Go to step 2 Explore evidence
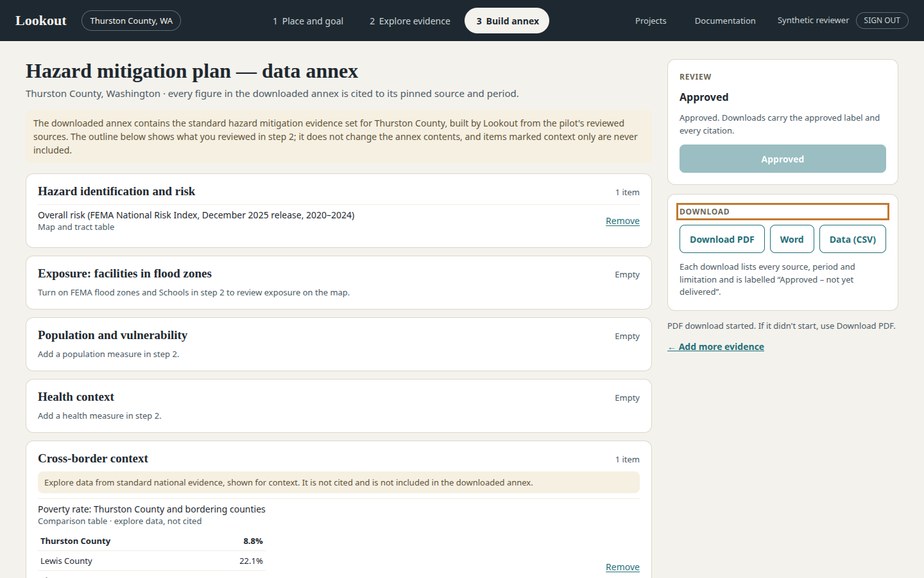 410,21
